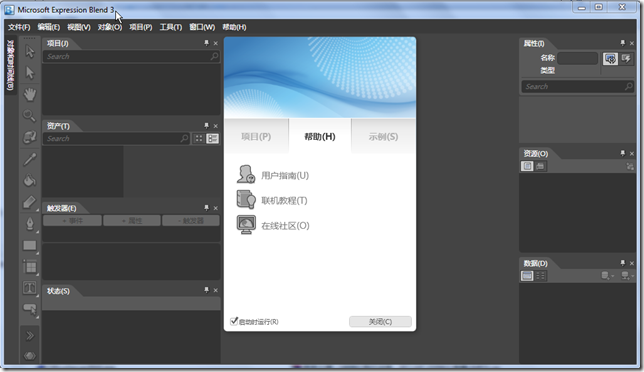
Task: Open the 对象(O) menu
Action: [110, 27]
